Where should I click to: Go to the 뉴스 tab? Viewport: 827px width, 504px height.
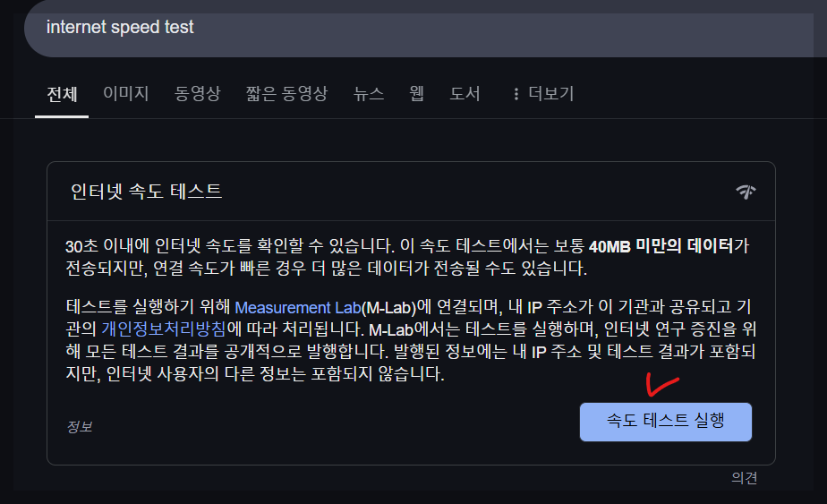pyautogui.click(x=368, y=93)
